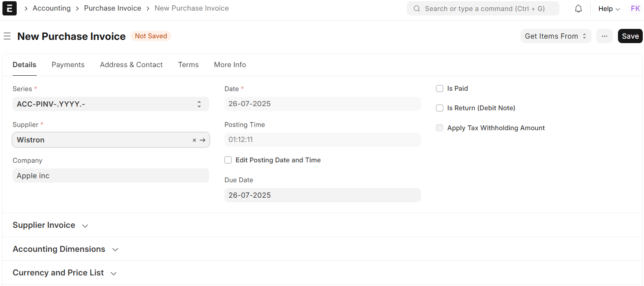Clear the Wistron supplier with the x icon
Viewport: 644px width, 286px height.
click(194, 140)
